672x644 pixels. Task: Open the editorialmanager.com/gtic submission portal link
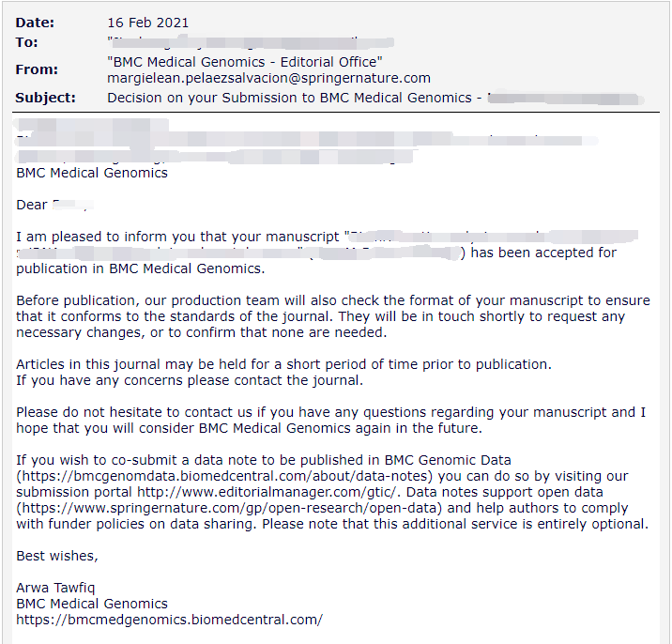pos(266,492)
